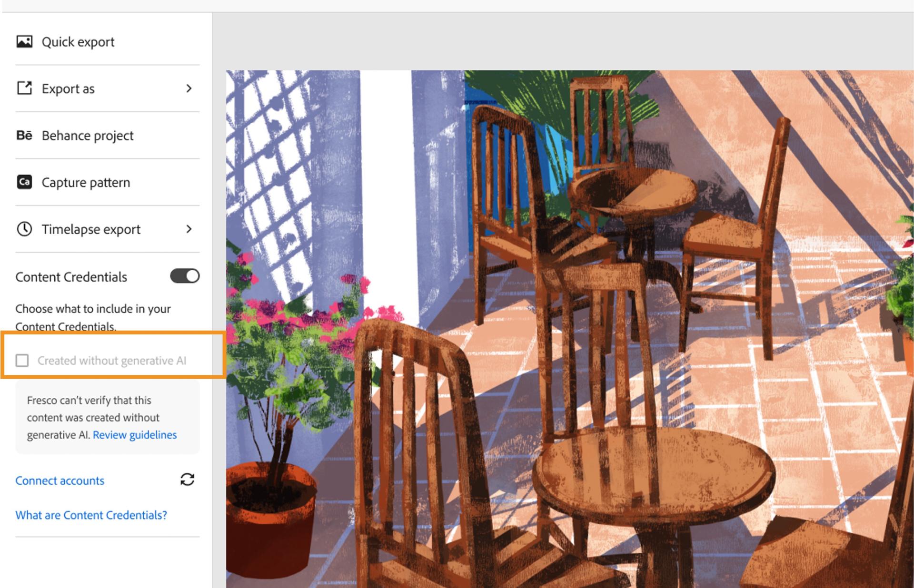This screenshot has height=588, width=914.
Task: Expand the Export as submenu chevron
Action: (x=189, y=88)
